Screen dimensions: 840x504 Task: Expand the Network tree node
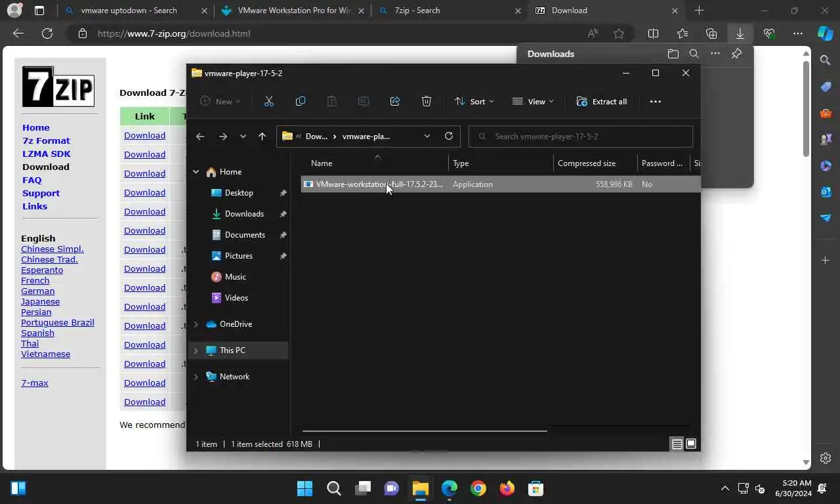tap(196, 377)
